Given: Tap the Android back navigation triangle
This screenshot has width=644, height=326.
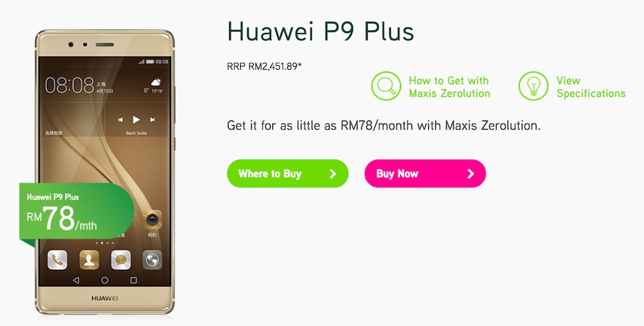Looking at the screenshot, I should pos(76,280).
